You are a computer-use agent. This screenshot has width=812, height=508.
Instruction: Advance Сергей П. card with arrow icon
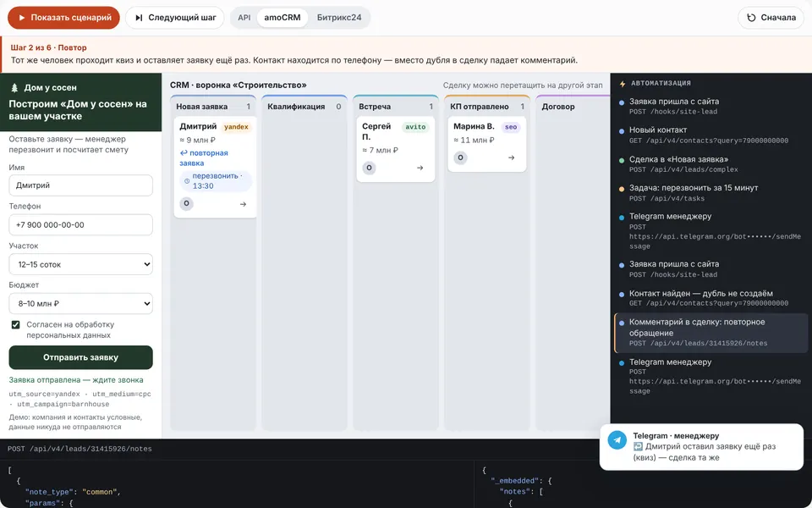pos(420,168)
